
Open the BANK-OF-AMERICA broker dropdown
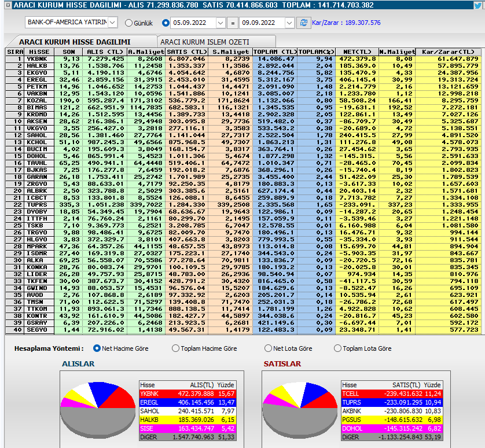pyautogui.click(x=113, y=22)
